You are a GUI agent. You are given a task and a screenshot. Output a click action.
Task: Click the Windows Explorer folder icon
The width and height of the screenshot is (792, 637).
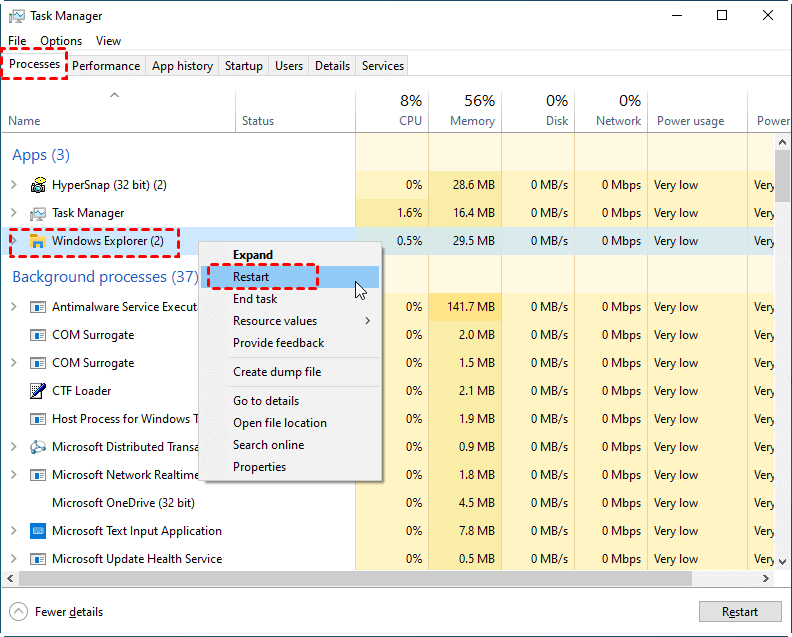(x=39, y=241)
